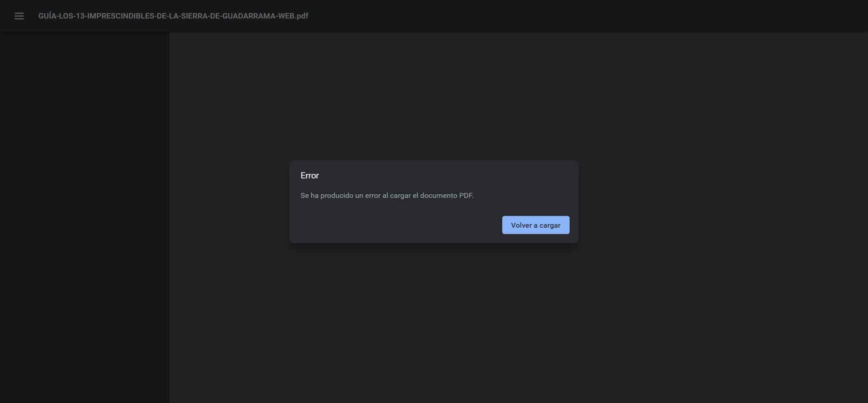
Task: Click the upper part of the left sidebar
Action: pyautogui.click(x=85, y=90)
